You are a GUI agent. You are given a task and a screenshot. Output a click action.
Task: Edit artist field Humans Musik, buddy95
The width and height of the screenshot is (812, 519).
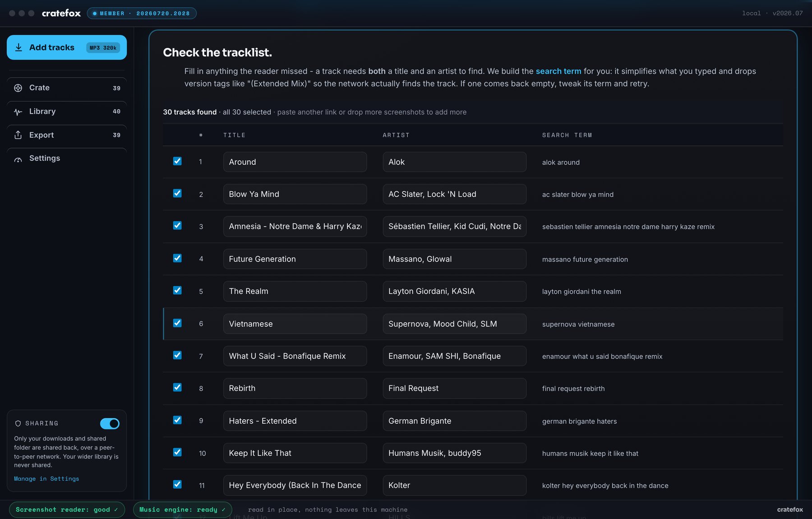pos(455,453)
